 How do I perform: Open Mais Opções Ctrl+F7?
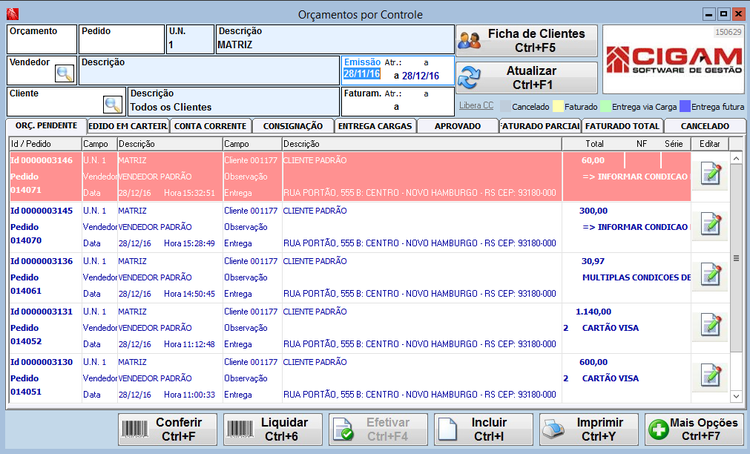[694, 430]
